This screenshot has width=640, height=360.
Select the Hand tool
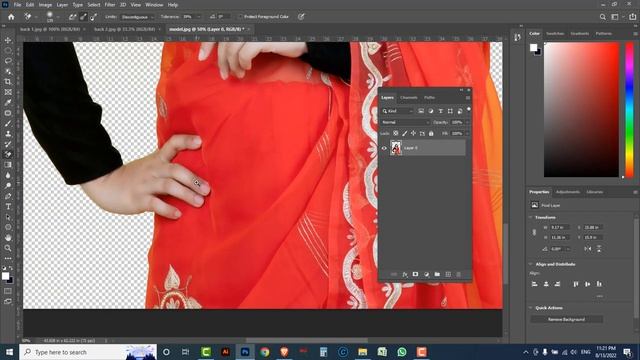pyautogui.click(x=8, y=238)
